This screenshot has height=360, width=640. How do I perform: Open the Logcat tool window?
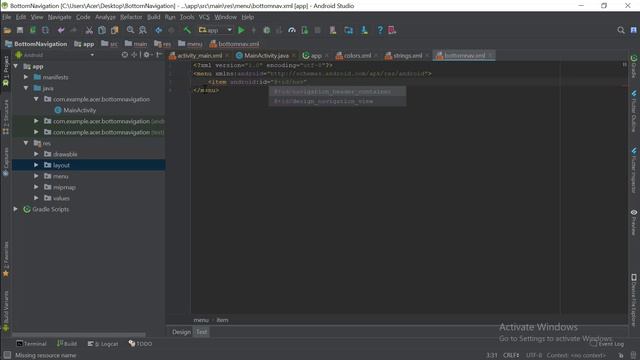tap(103, 344)
